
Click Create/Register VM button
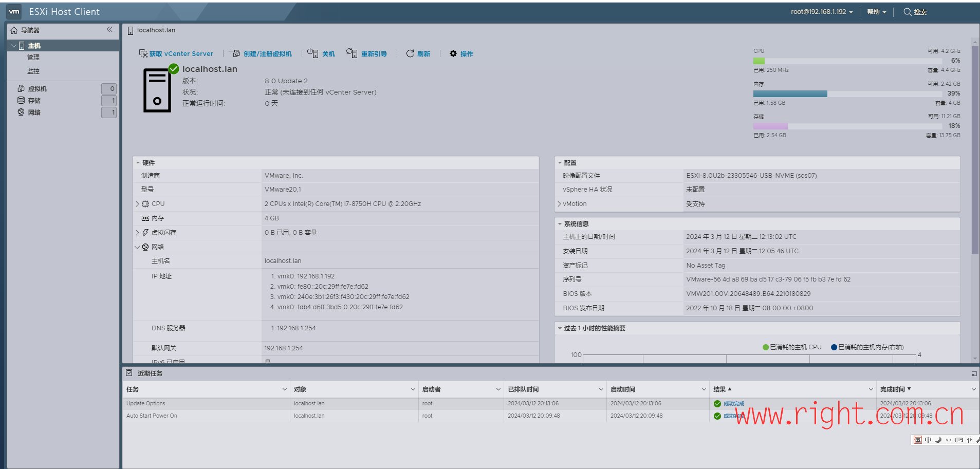point(261,54)
